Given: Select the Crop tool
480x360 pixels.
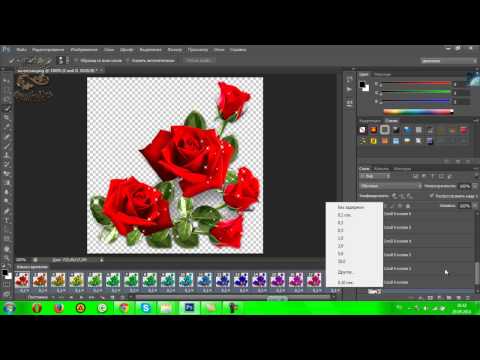Looking at the screenshot, I should point(7,118).
